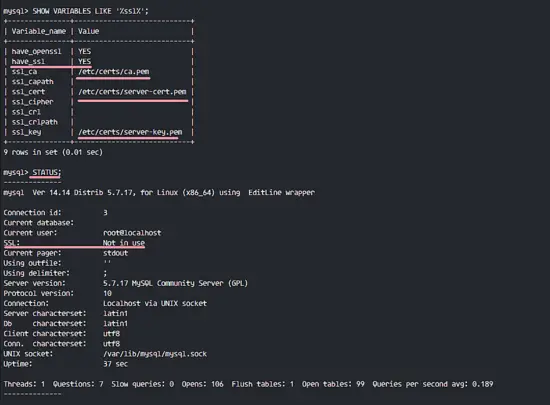Click the ssl_crl variable name
550x405 pixels.
tap(26, 112)
